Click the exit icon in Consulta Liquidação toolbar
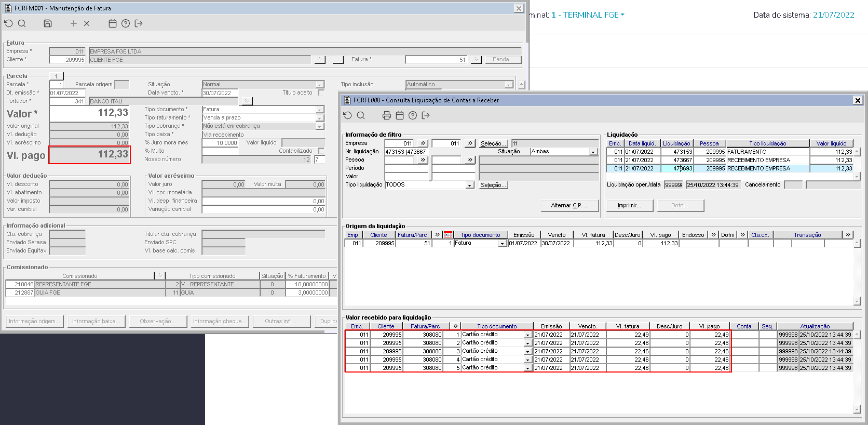 coord(426,115)
